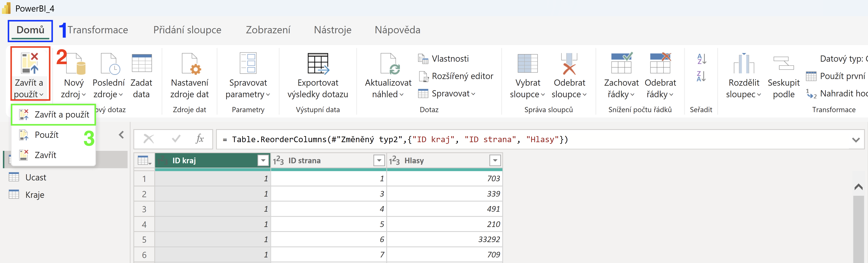The image size is (868, 263).
Task: Click the Zadat data table icon
Action: [141, 63]
